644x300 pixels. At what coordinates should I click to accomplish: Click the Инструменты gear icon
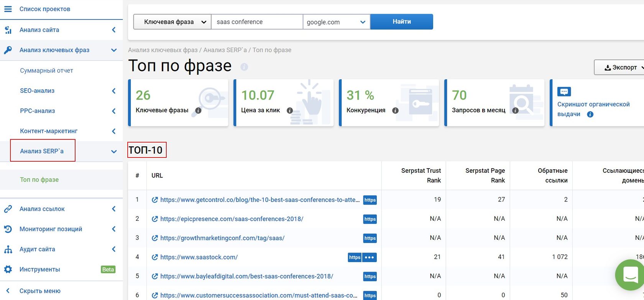pos(8,269)
